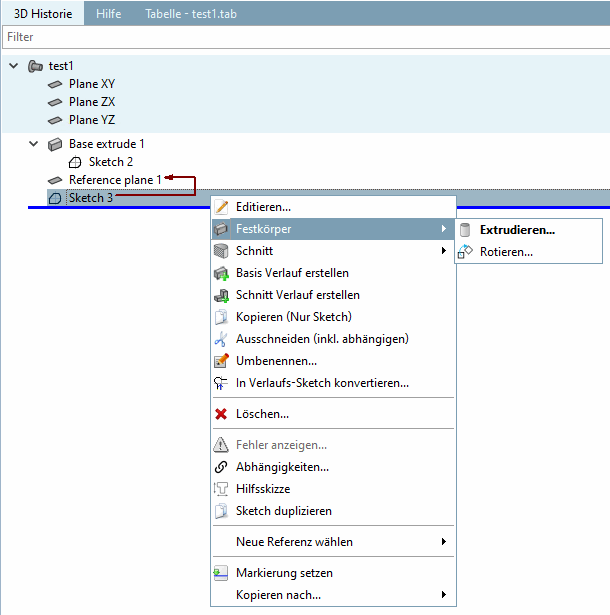Screen dimensions: 610x615
Task: Click the Basis Verlauf erstellen icon
Action: 222,273
